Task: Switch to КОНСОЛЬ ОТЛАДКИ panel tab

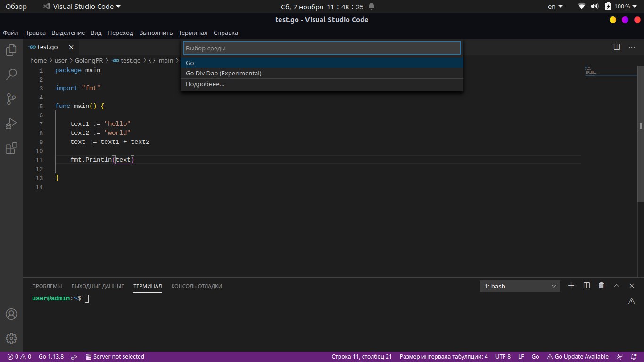Action: [197, 286]
